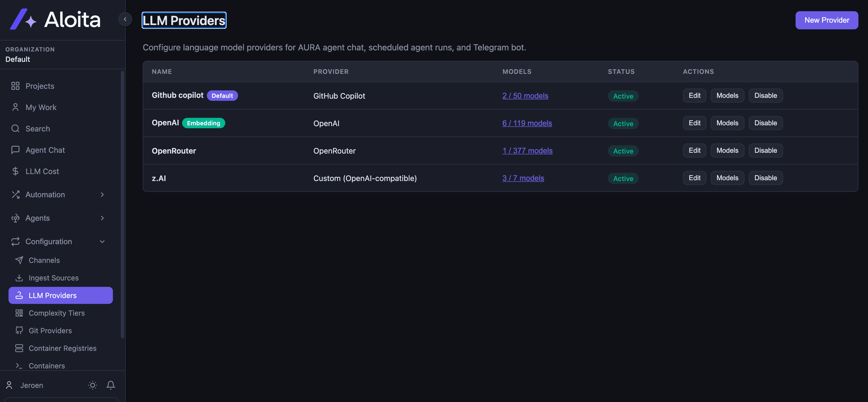Go to My Work page
The image size is (868, 402).
pyautogui.click(x=61, y=107)
